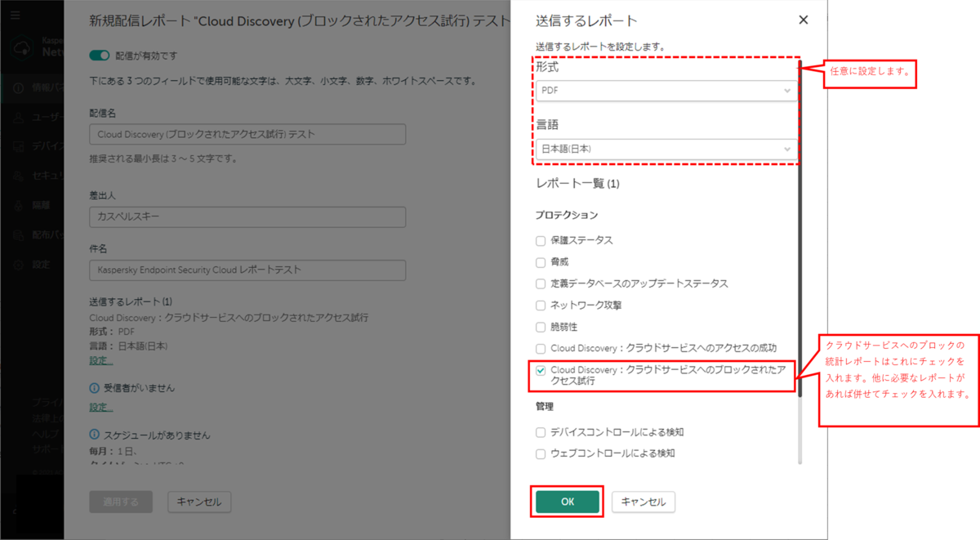Disable the 配信が有効です toggle

[99, 54]
